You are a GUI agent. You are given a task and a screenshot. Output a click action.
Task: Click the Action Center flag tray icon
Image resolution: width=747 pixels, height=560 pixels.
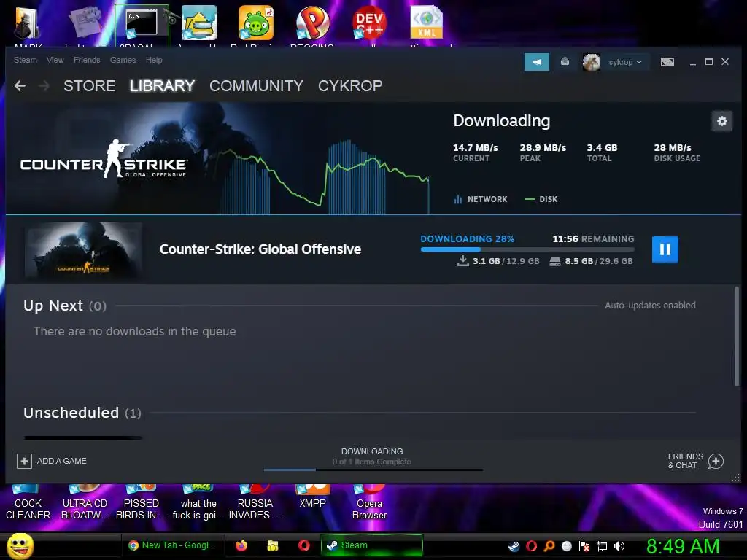[584, 546]
